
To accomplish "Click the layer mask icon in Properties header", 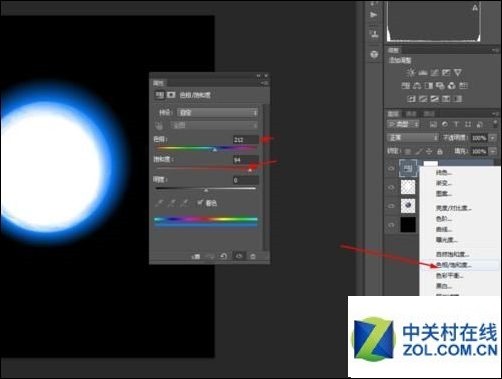I will click(171, 95).
